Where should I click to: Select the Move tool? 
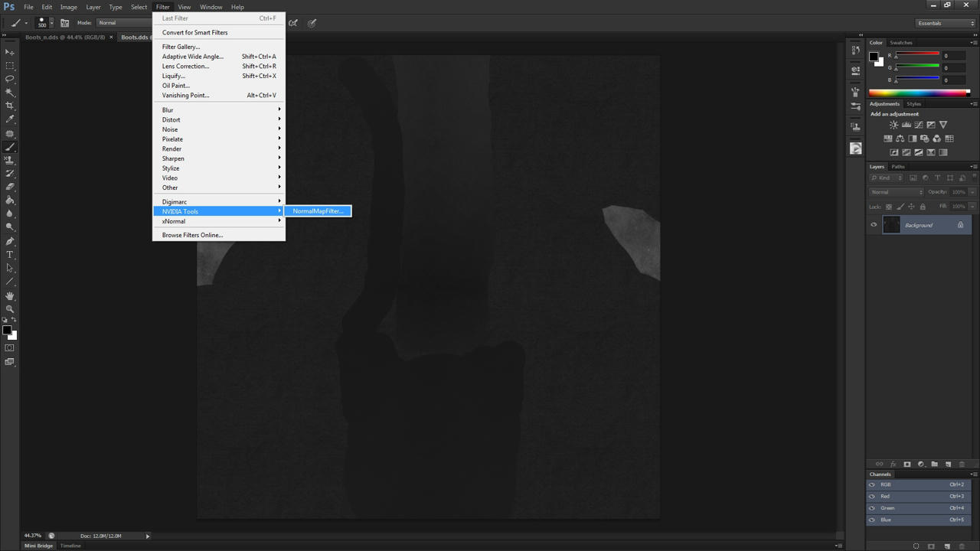(x=10, y=52)
